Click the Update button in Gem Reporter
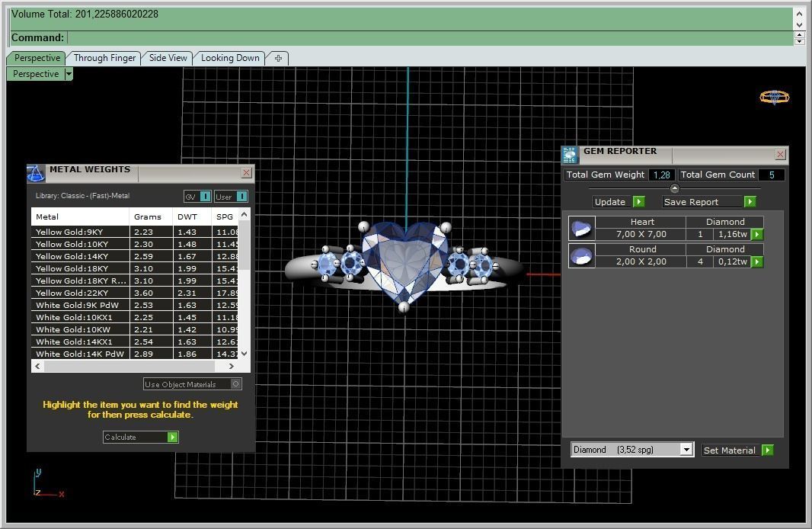The image size is (812, 529). [613, 201]
